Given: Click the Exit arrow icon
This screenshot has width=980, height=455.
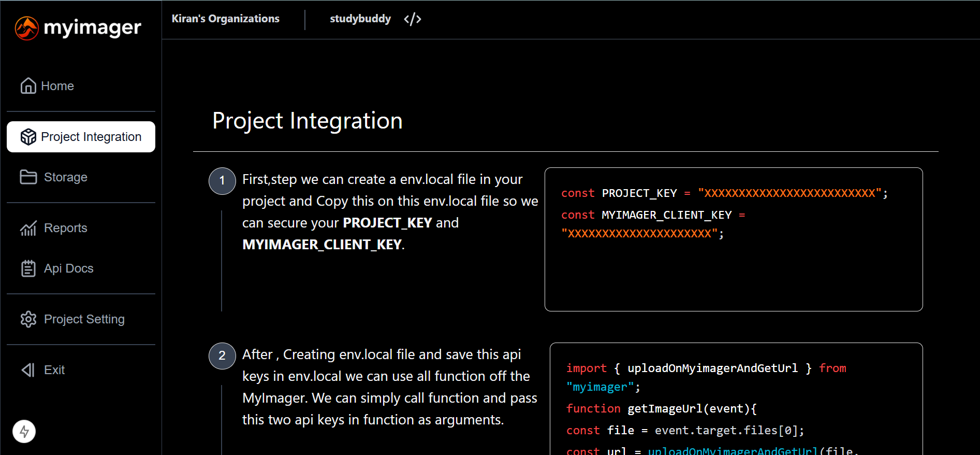Looking at the screenshot, I should (x=28, y=370).
